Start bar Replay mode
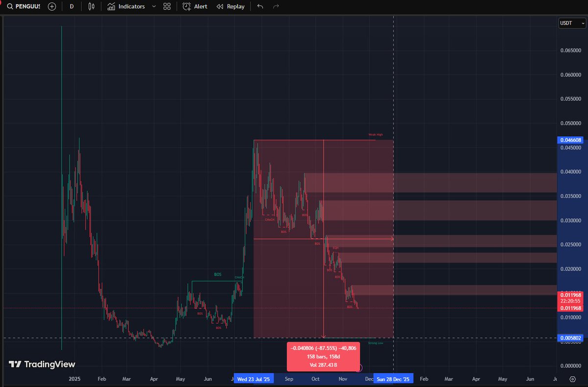This screenshot has height=387, width=588. pos(231,6)
